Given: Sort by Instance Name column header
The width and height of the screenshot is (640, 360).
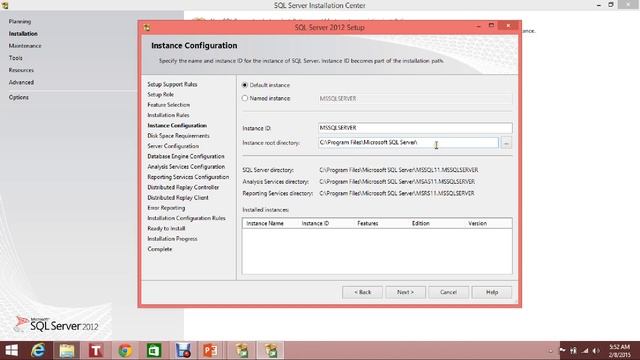Looking at the screenshot, I should point(265,223).
